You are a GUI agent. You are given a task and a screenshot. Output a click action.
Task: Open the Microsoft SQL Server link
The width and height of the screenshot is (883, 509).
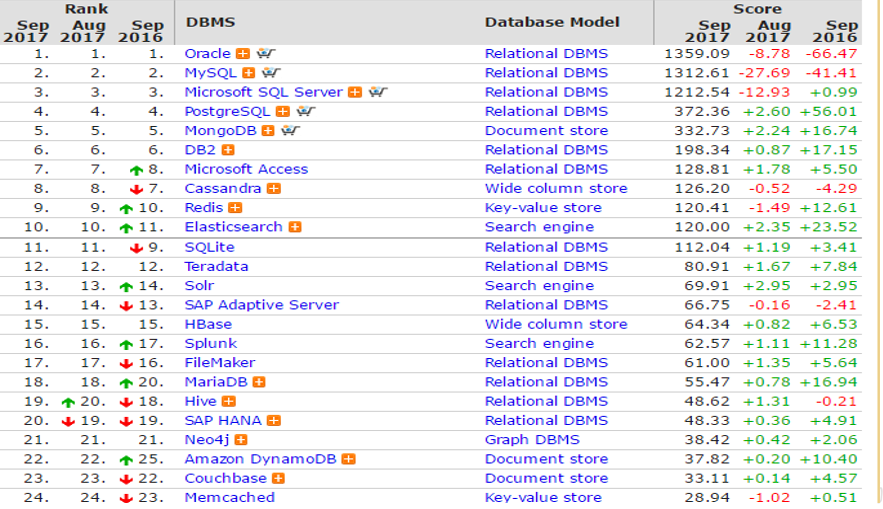point(264,92)
